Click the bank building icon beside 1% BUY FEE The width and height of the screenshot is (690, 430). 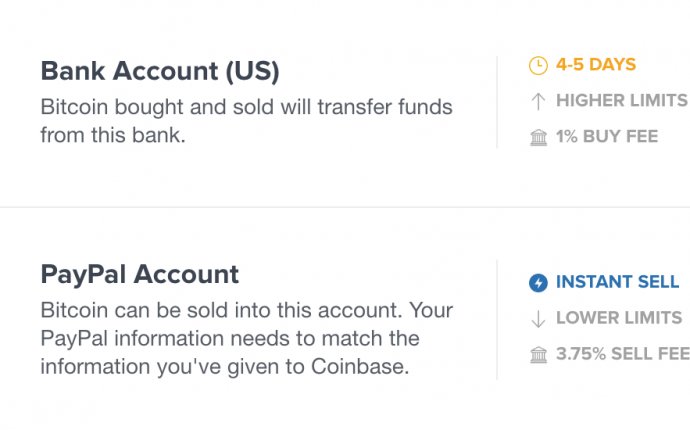click(538, 137)
